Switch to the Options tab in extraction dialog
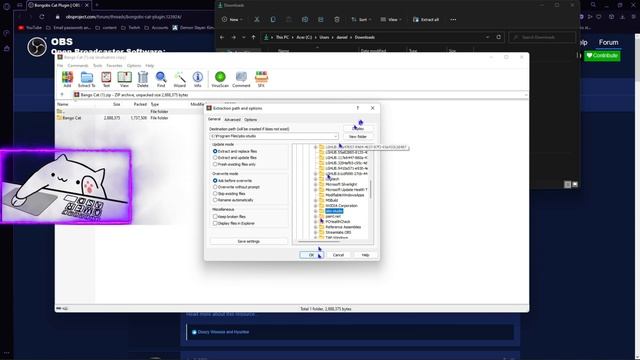This screenshot has width=640, height=360. (251, 120)
